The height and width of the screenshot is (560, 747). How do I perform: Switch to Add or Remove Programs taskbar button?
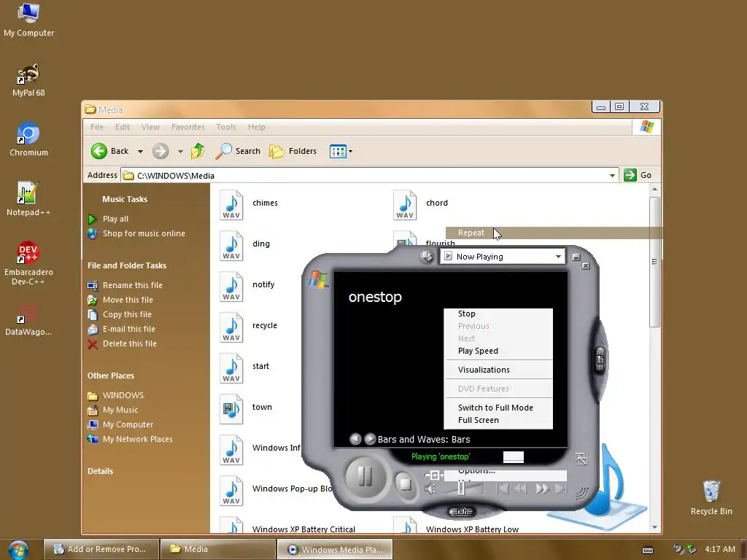(101, 550)
